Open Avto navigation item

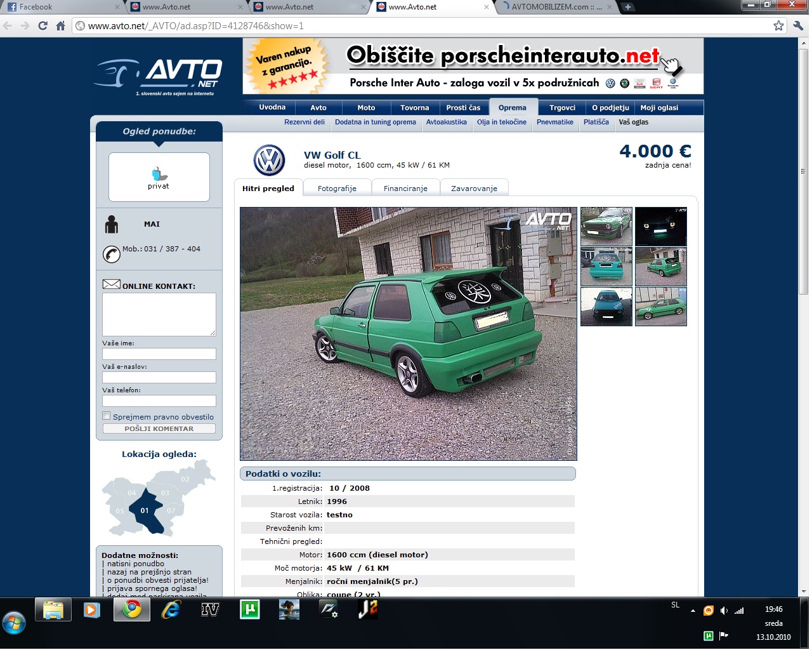pos(318,108)
